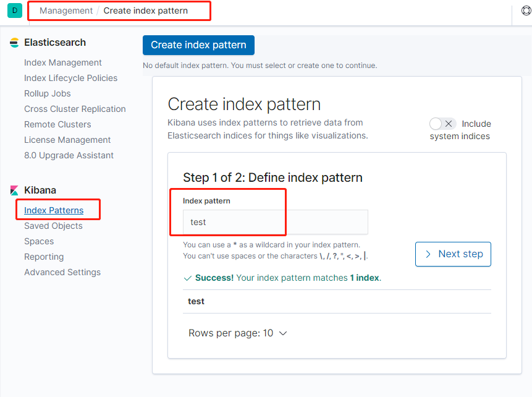Open 8.0 Upgrade Assistant
The width and height of the screenshot is (532, 397).
pos(69,155)
